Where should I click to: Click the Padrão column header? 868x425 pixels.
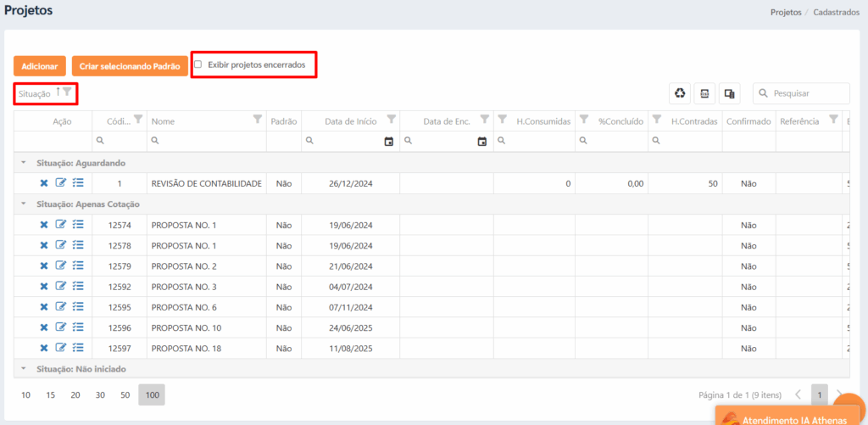[x=283, y=121]
